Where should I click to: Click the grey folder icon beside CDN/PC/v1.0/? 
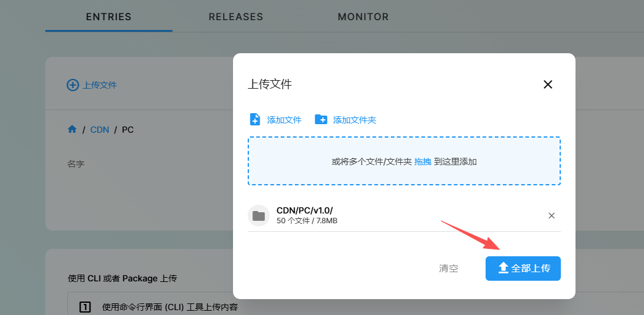[259, 216]
